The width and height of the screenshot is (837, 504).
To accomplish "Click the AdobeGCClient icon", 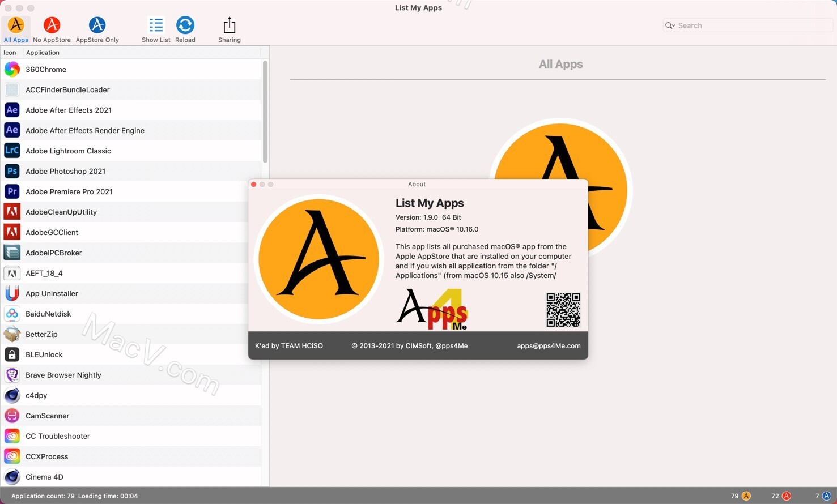I will pos(12,232).
